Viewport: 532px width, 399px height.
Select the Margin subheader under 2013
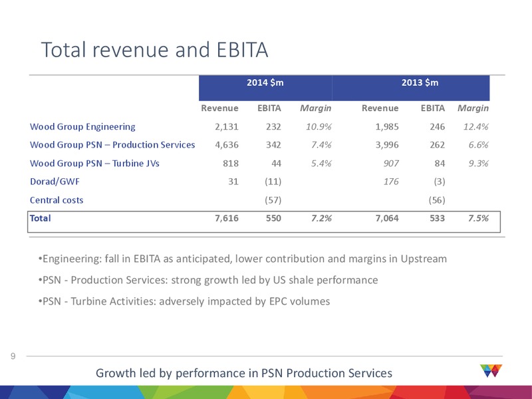[x=473, y=108]
